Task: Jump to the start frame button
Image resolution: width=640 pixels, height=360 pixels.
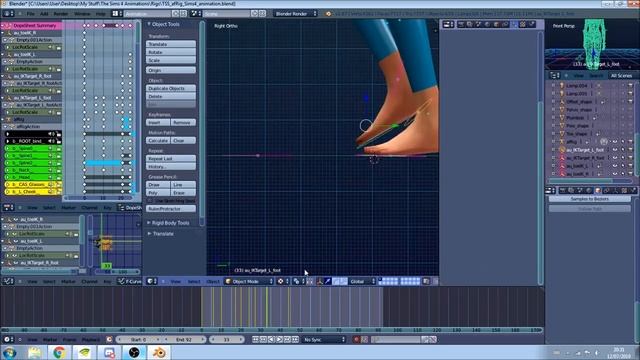Action: [x=256, y=340]
